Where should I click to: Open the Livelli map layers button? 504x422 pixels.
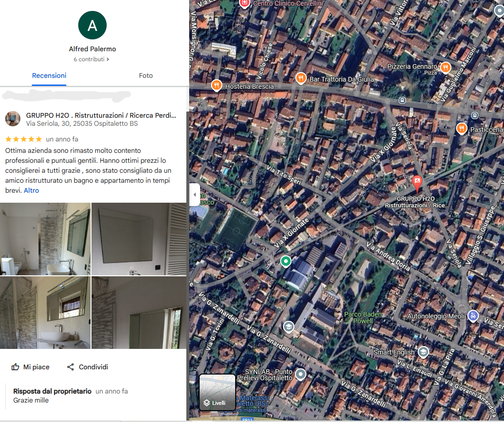217,392
